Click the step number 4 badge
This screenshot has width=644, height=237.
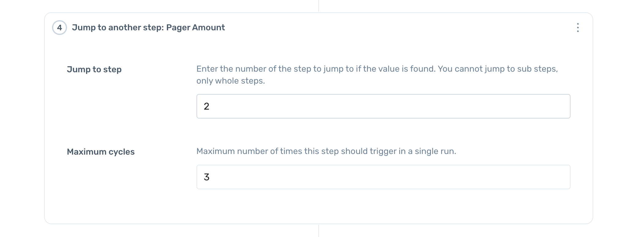(x=59, y=28)
